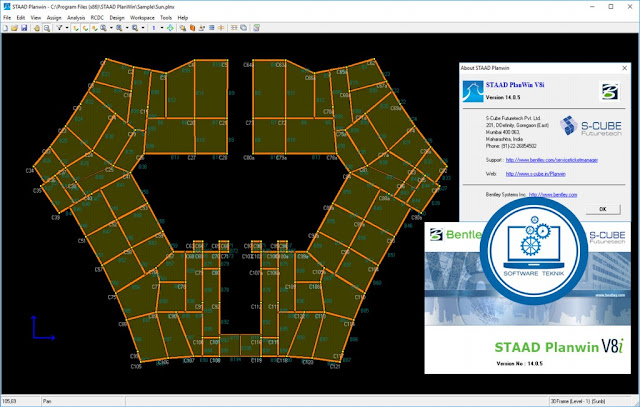Click the third axis arrow icon

pyautogui.click(x=94, y=28)
